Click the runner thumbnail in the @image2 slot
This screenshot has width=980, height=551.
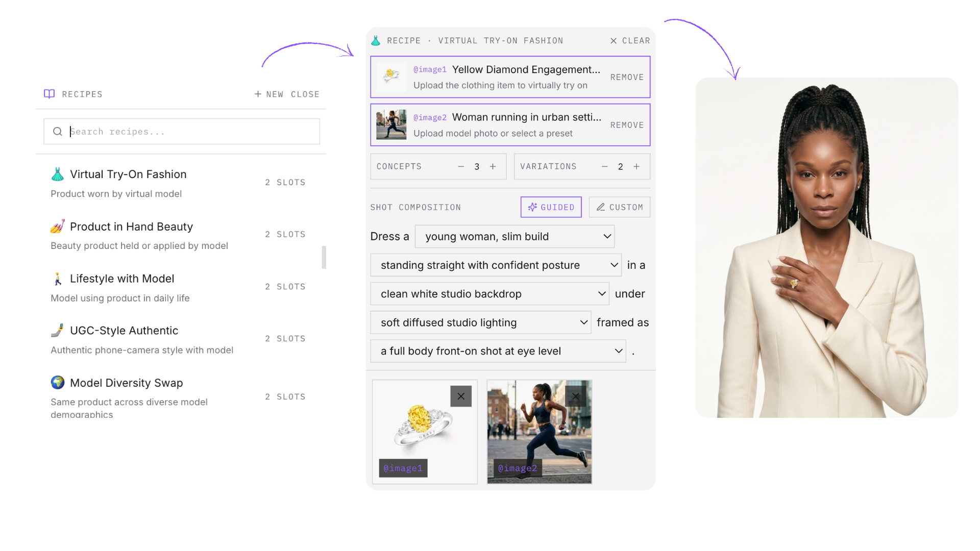click(391, 124)
